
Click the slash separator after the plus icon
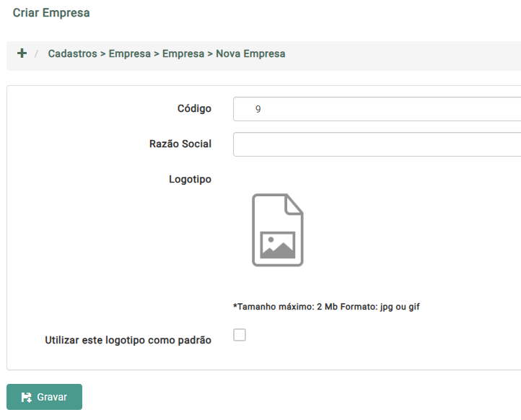click(36, 54)
